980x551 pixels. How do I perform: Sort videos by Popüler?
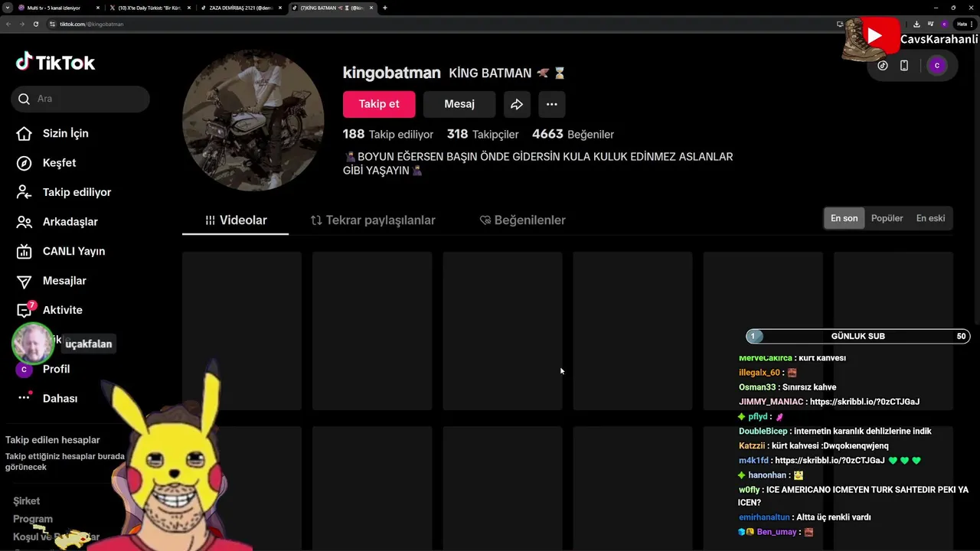[887, 218]
